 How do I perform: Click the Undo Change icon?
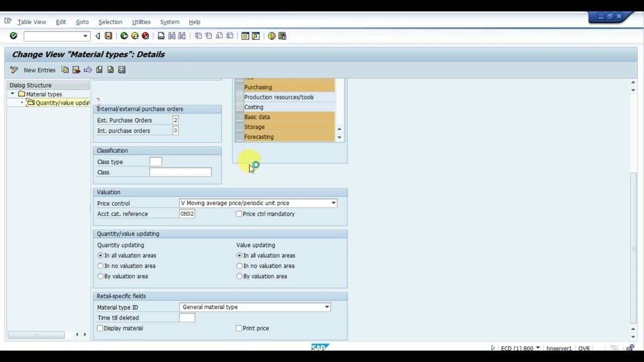pyautogui.click(x=88, y=70)
